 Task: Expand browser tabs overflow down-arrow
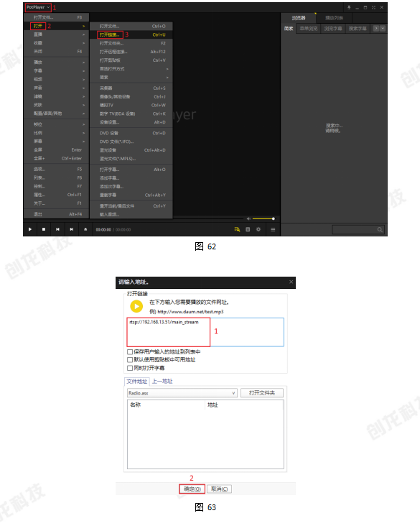pyautogui.click(x=383, y=29)
